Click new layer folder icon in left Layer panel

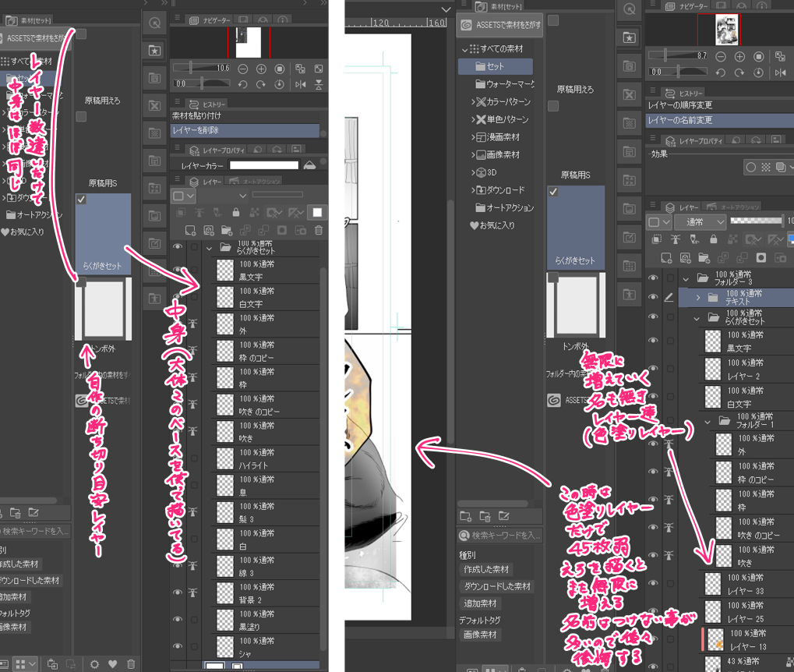pyautogui.click(x=226, y=230)
